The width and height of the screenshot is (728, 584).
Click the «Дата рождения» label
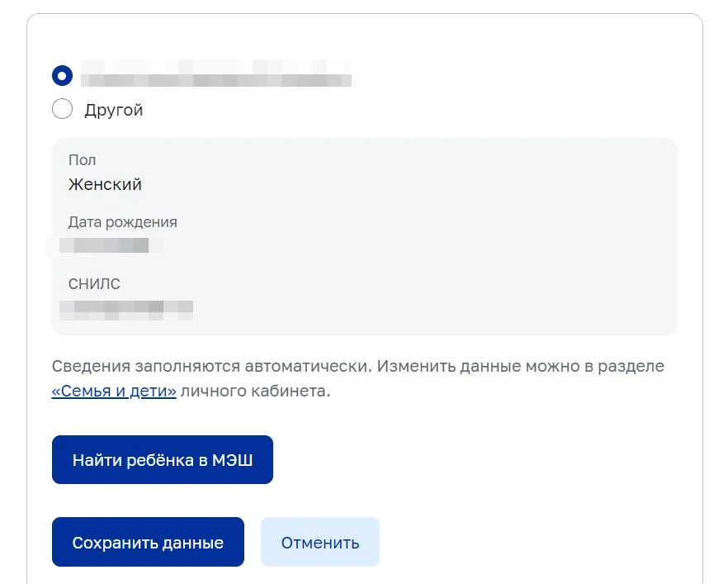[122, 222]
